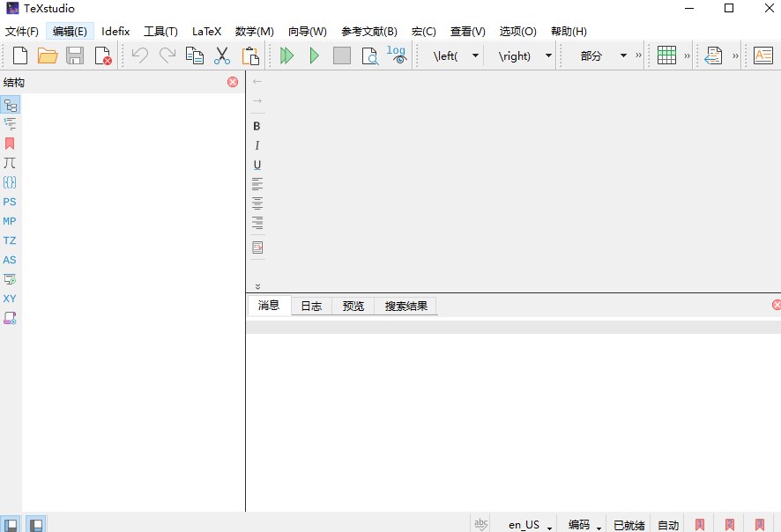The height and width of the screenshot is (532, 781).
Task: Select the PS symbols sidebar icon
Action: point(10,202)
